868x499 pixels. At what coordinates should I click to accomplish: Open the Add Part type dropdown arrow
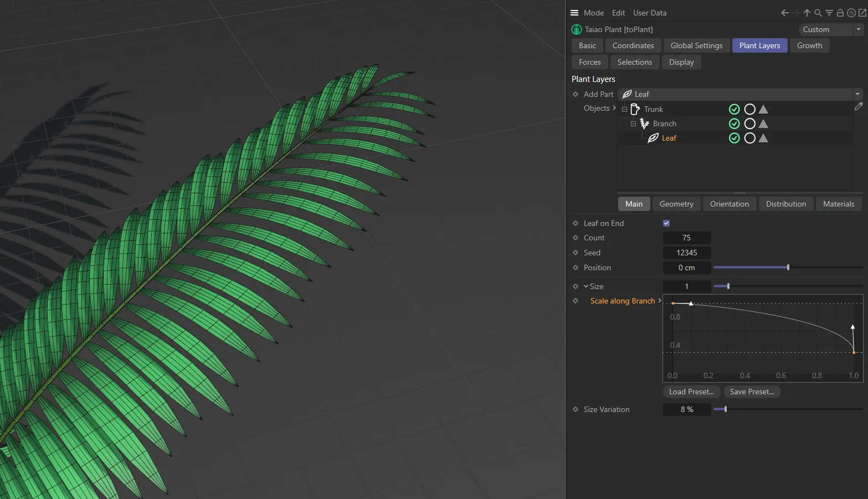(857, 94)
